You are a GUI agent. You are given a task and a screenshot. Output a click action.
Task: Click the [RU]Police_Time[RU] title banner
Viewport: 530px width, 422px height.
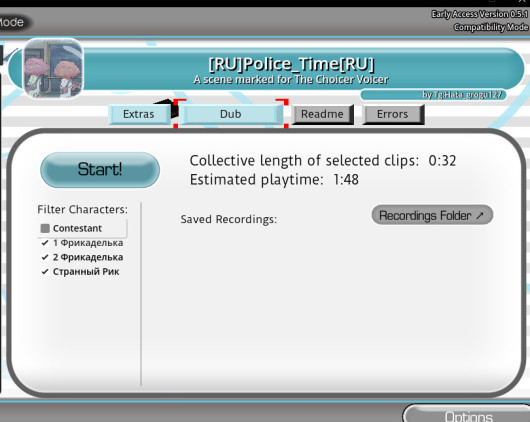(x=291, y=64)
